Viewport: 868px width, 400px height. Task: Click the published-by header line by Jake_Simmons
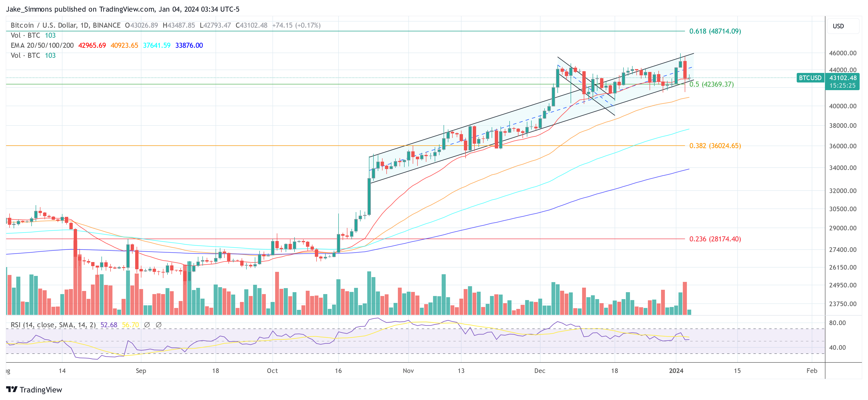(x=123, y=9)
